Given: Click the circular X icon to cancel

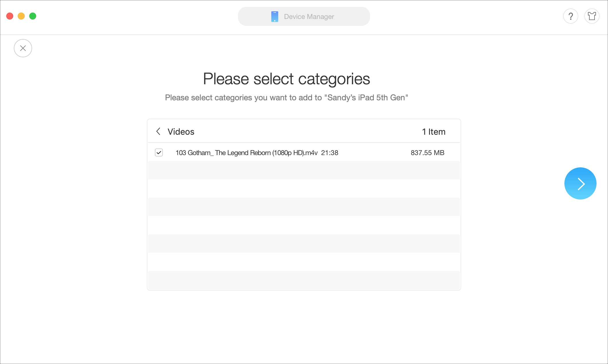Looking at the screenshot, I should click(x=23, y=48).
